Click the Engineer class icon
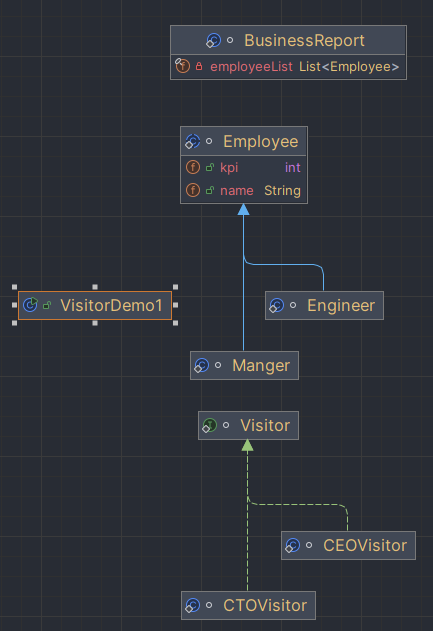 276,305
